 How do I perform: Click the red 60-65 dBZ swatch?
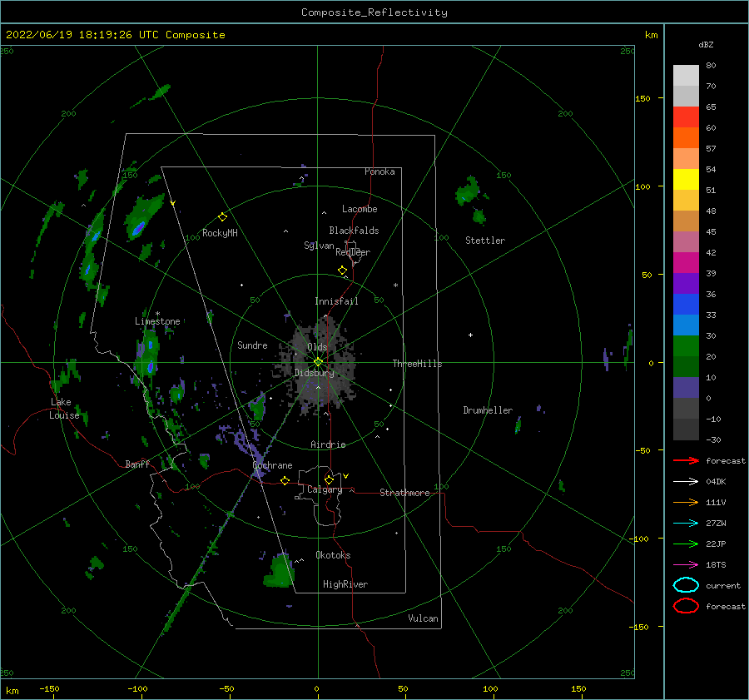click(686, 117)
